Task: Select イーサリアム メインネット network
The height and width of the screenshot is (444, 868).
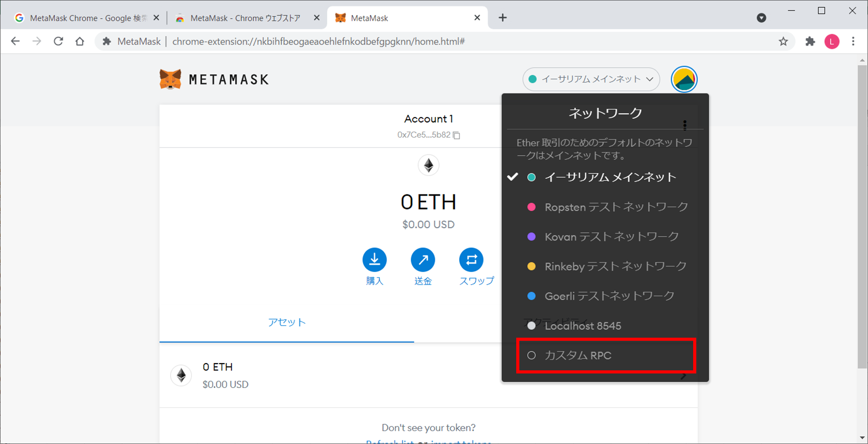Action: pyautogui.click(x=605, y=177)
